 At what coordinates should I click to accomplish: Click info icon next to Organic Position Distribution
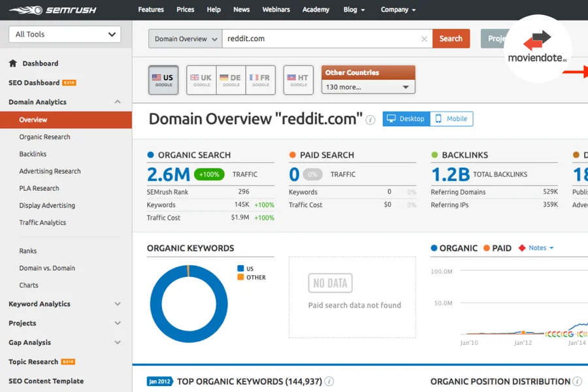(577, 382)
